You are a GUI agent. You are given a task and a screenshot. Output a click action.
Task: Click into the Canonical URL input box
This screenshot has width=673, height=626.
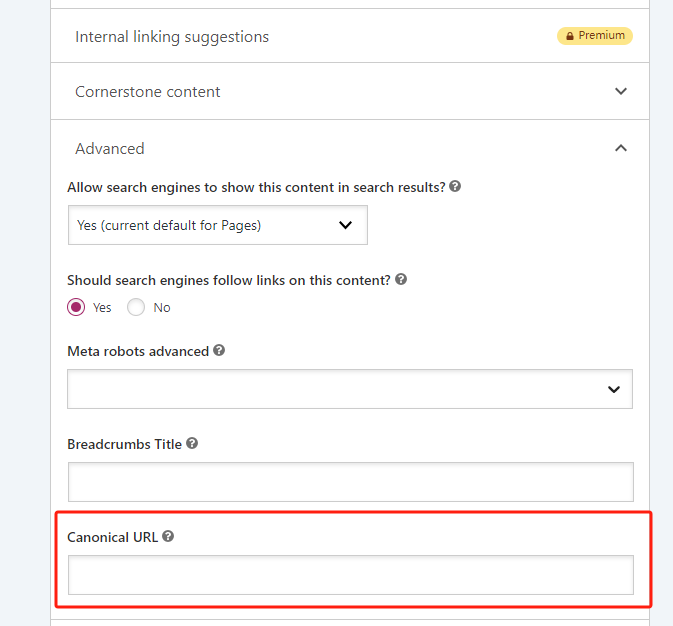(x=350, y=575)
